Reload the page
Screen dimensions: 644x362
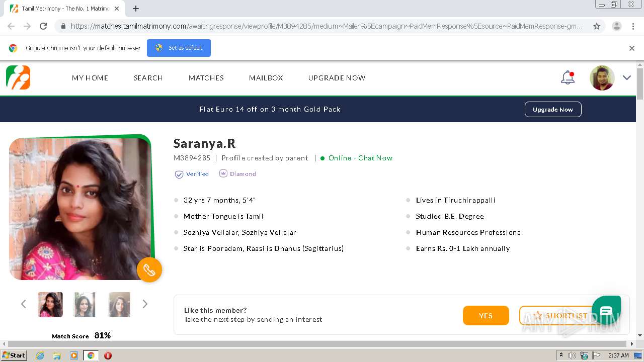click(x=43, y=26)
